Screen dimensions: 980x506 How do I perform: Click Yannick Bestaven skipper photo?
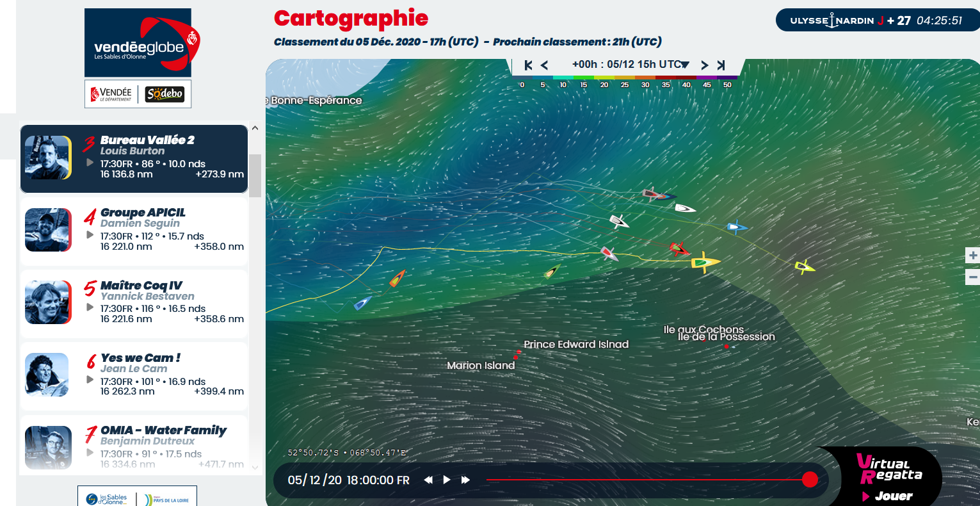click(x=48, y=302)
